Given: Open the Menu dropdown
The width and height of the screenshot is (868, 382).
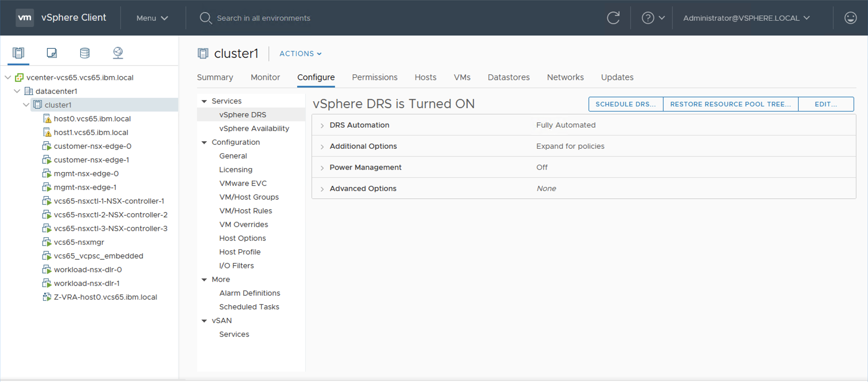Looking at the screenshot, I should point(152,18).
